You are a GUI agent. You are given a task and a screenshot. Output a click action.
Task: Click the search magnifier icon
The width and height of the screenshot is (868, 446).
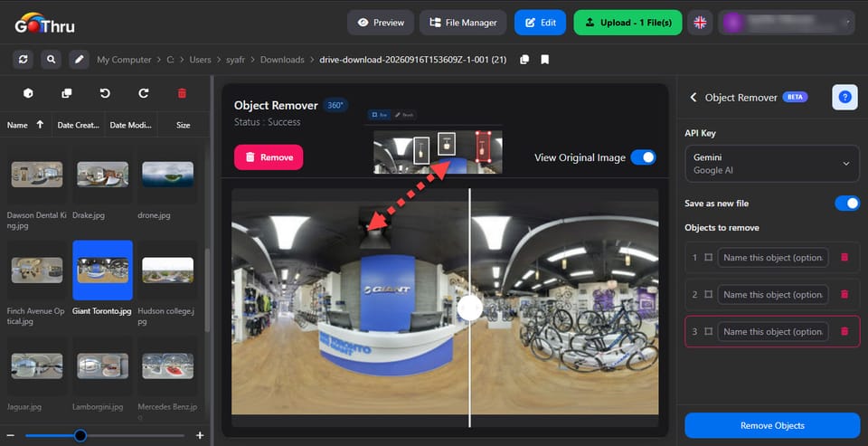click(x=51, y=60)
